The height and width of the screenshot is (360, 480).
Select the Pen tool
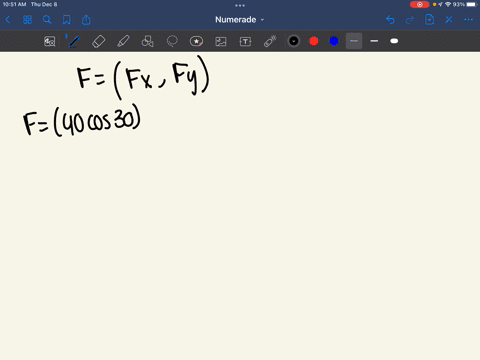click(73, 41)
